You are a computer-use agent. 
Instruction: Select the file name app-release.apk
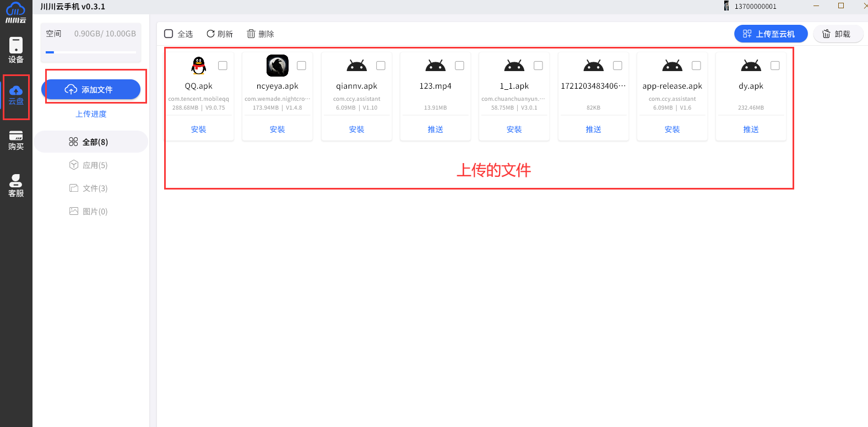pos(672,86)
